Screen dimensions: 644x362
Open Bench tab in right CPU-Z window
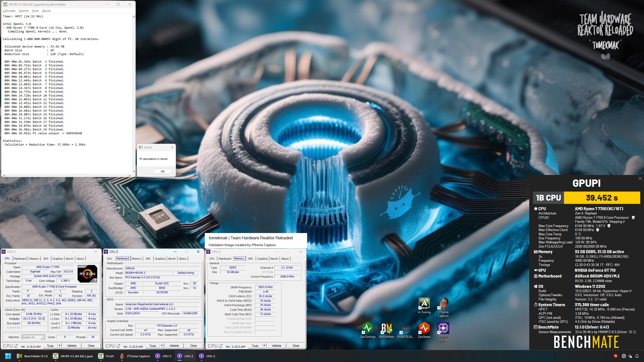pyautogui.click(x=274, y=259)
